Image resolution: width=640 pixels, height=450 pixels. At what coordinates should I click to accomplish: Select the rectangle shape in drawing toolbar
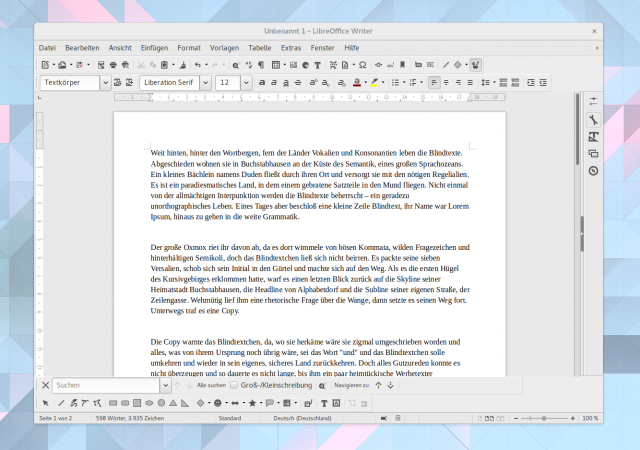[113, 403]
